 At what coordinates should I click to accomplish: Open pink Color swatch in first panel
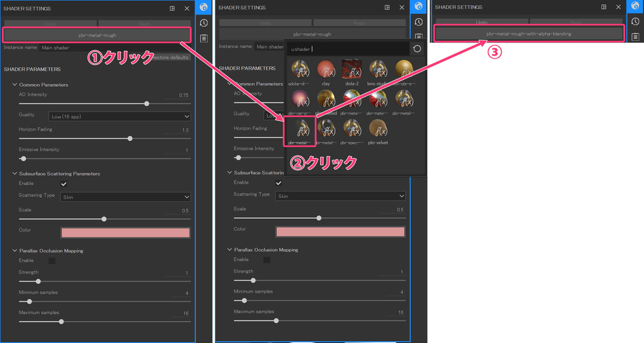[125, 233]
